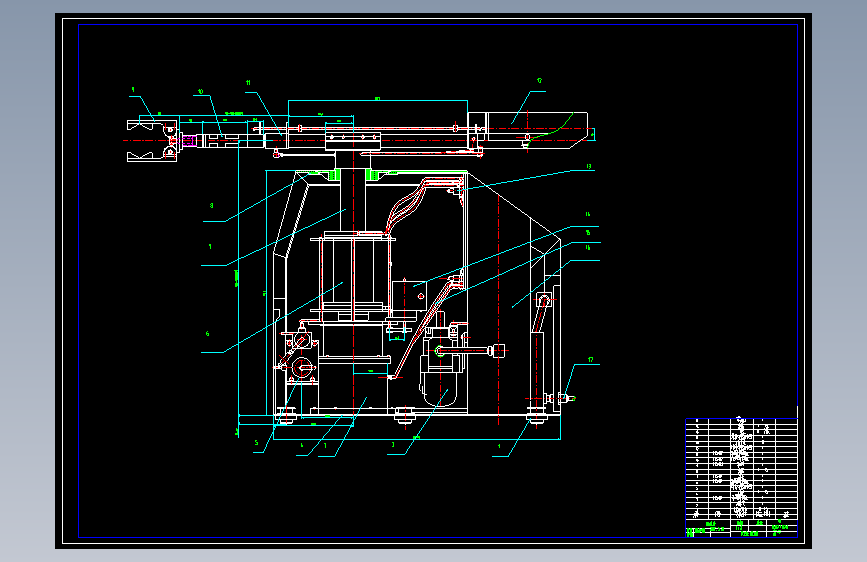Image resolution: width=867 pixels, height=562 pixels.
Task: Click the part callout number 6
Action: 207,334
